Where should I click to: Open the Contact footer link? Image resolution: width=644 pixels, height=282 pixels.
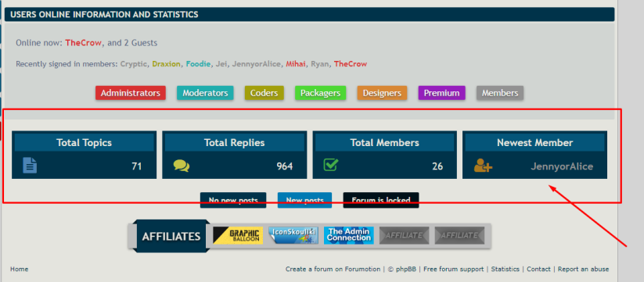pos(538,270)
